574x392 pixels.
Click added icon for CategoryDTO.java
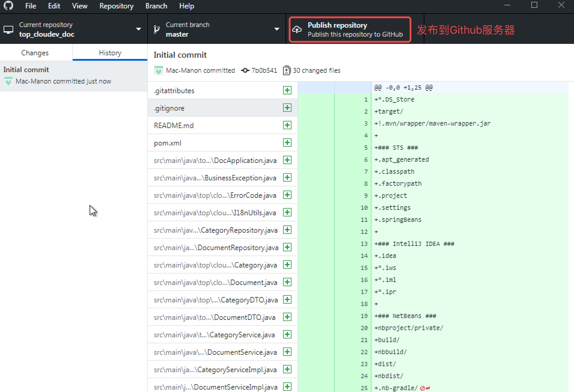click(x=287, y=299)
